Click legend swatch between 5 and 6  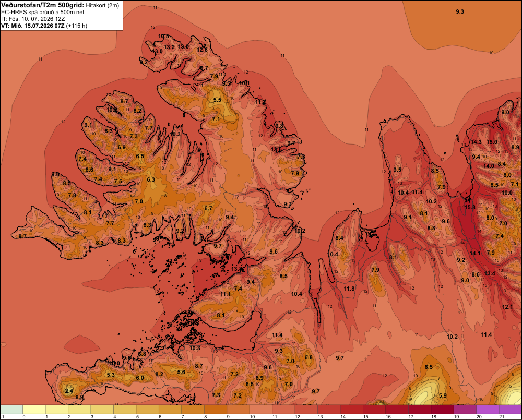148,409
